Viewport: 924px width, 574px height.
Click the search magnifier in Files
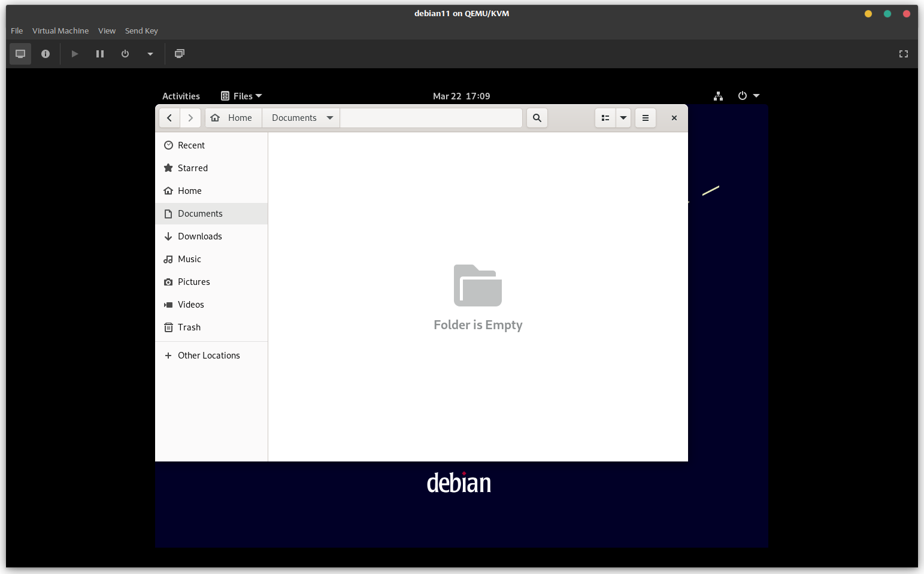pyautogui.click(x=537, y=118)
